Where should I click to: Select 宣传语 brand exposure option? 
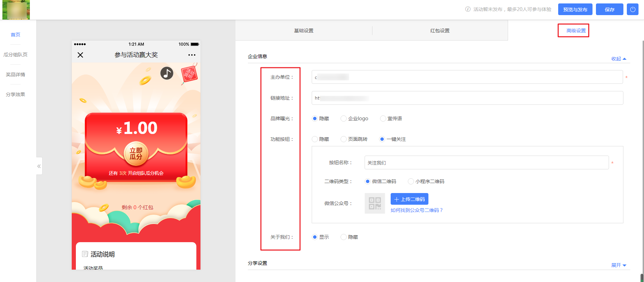click(x=391, y=119)
